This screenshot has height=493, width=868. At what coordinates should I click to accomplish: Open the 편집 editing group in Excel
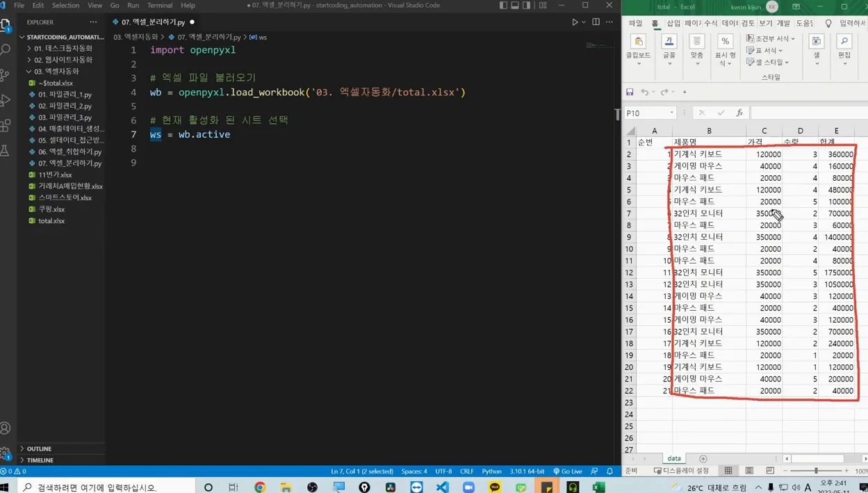844,50
